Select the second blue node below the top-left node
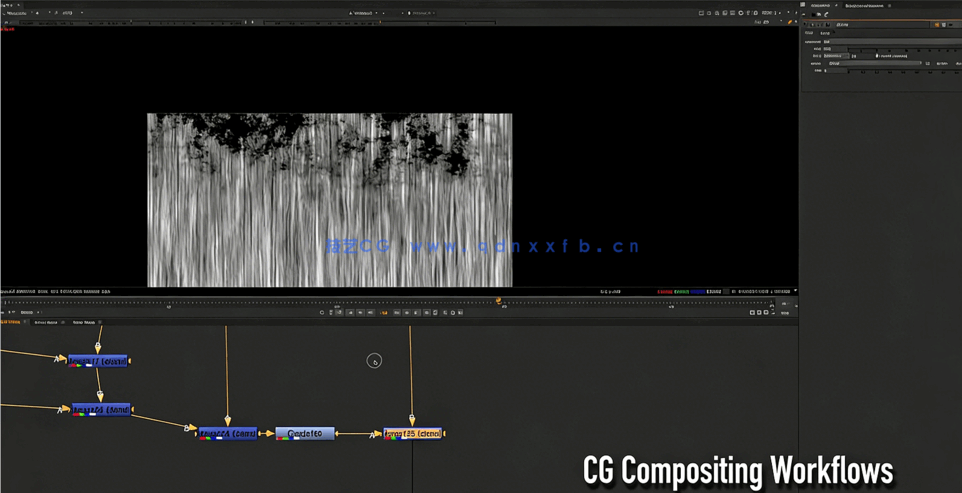This screenshot has height=493, width=962. point(101,410)
